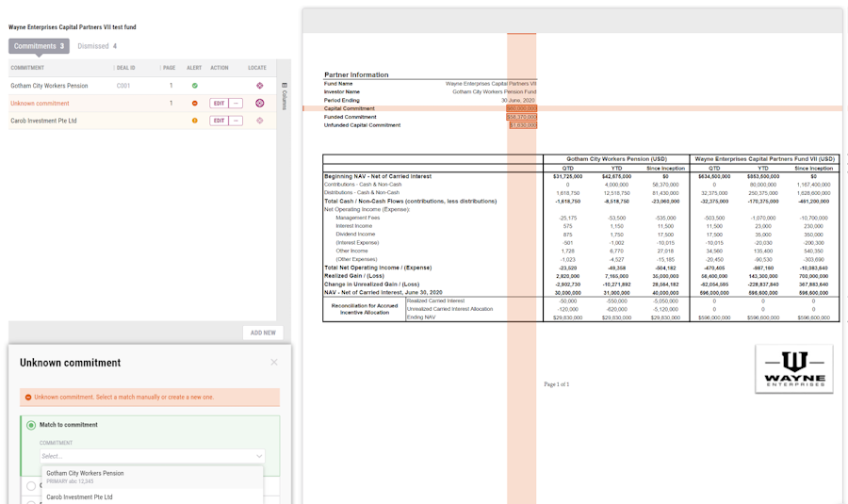Viewport: 848px width, 504px height.
Task: Open more actions menu for Carob Investment row
Action: pos(236,121)
